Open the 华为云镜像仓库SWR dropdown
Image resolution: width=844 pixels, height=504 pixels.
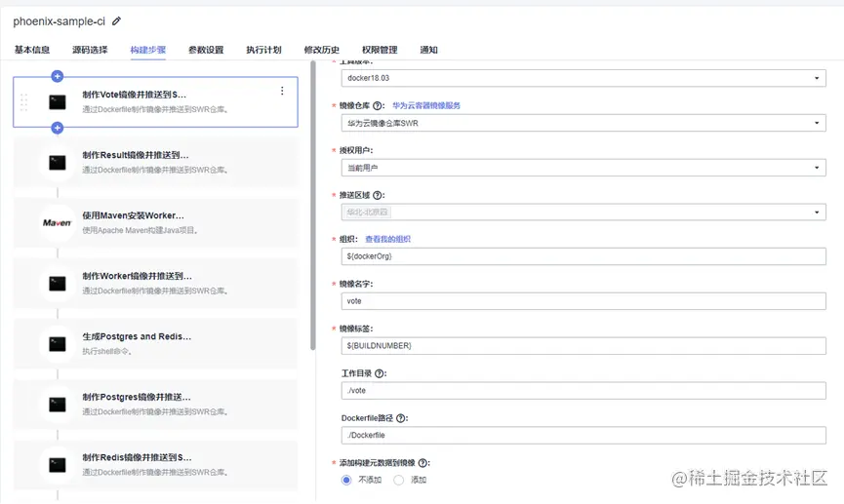click(583, 123)
